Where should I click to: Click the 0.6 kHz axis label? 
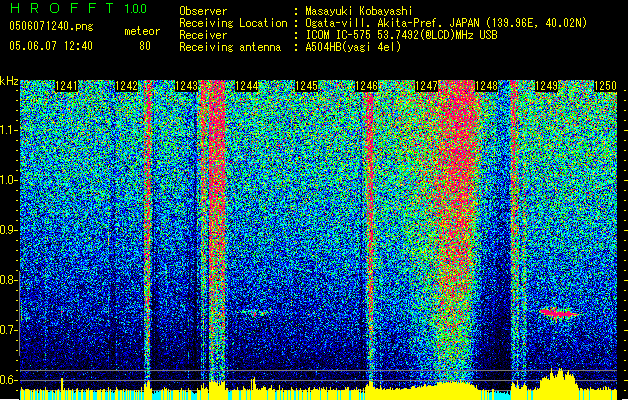pos(8,380)
